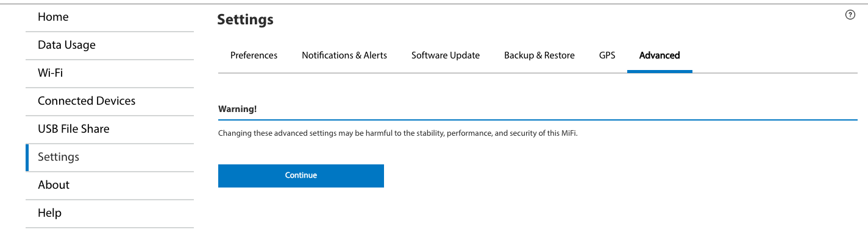Select Settings in the sidebar
The width and height of the screenshot is (868, 249).
point(110,157)
